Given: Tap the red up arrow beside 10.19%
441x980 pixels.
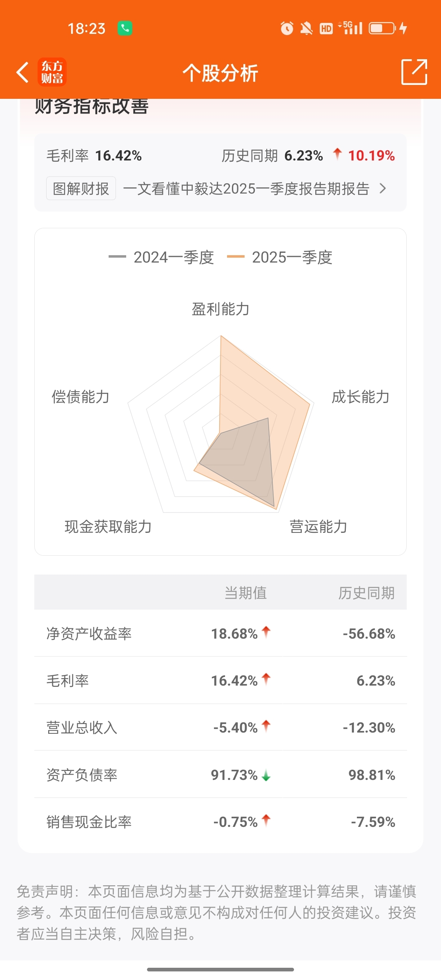Looking at the screenshot, I should [x=337, y=154].
